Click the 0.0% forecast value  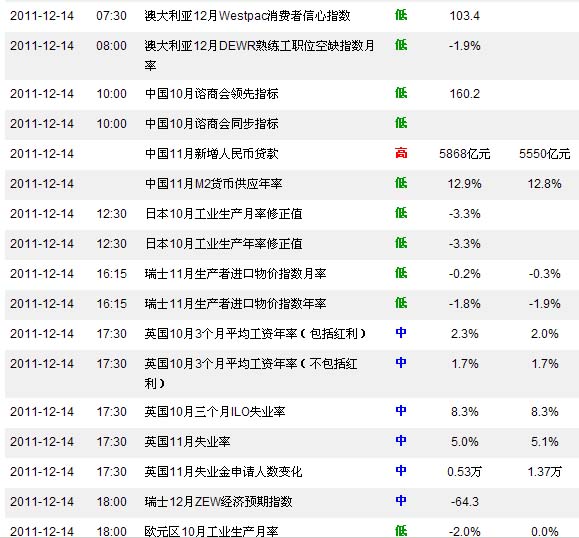[x=545, y=531]
